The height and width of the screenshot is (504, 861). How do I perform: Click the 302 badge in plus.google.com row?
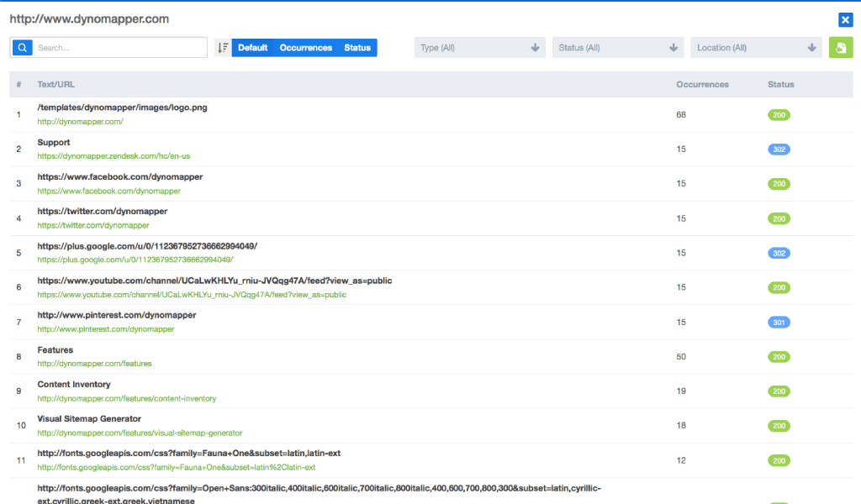click(779, 254)
